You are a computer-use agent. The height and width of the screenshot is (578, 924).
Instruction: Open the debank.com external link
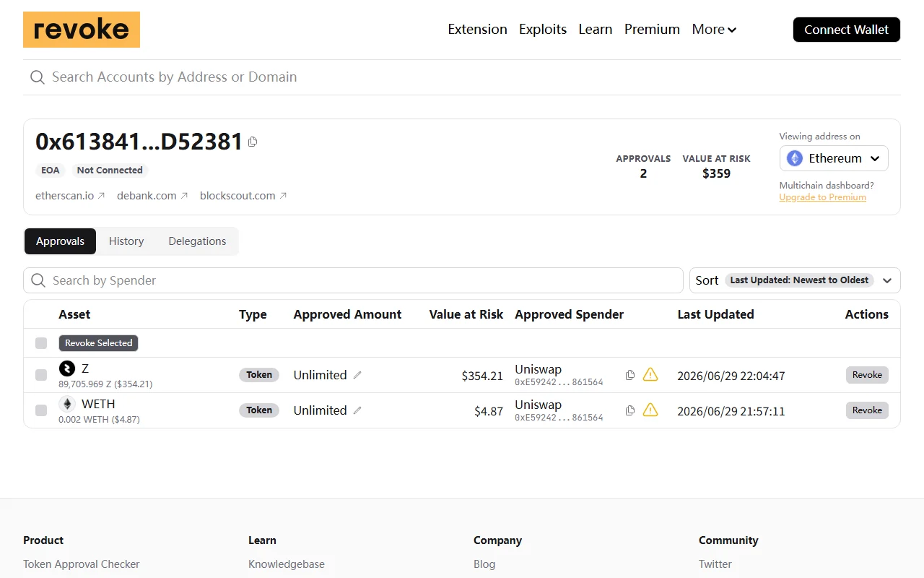(x=152, y=196)
